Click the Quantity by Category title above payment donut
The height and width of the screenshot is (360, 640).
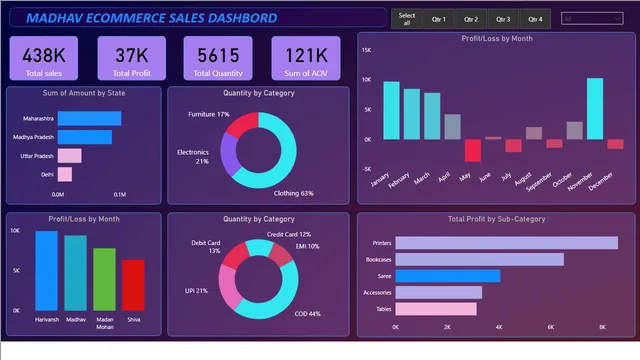(258, 219)
